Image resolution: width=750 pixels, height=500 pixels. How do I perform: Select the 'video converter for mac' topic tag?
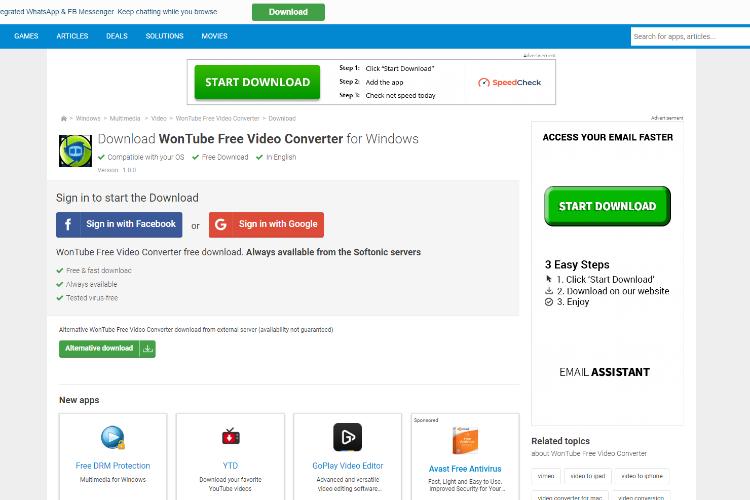pyautogui.click(x=570, y=496)
